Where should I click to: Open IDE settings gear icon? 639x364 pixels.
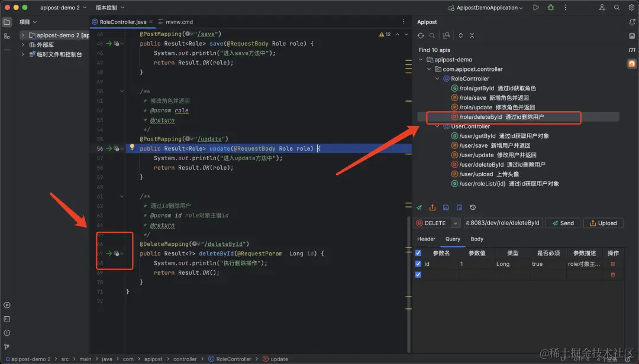tap(631, 7)
